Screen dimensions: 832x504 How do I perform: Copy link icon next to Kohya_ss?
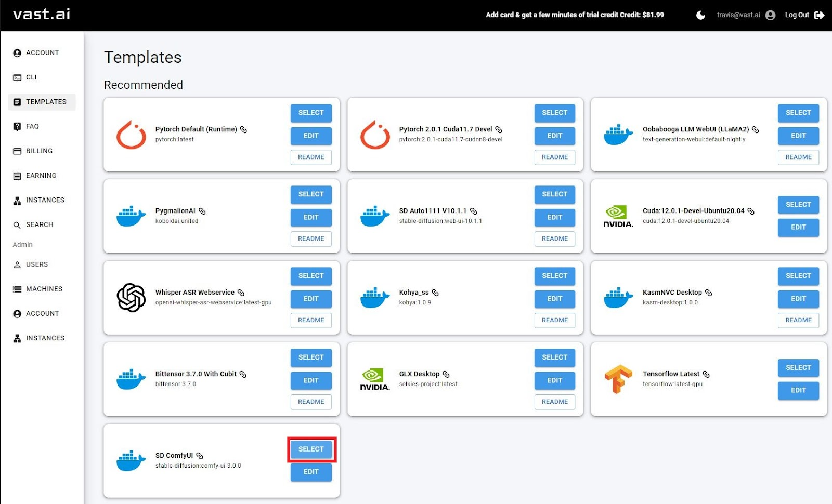click(435, 293)
